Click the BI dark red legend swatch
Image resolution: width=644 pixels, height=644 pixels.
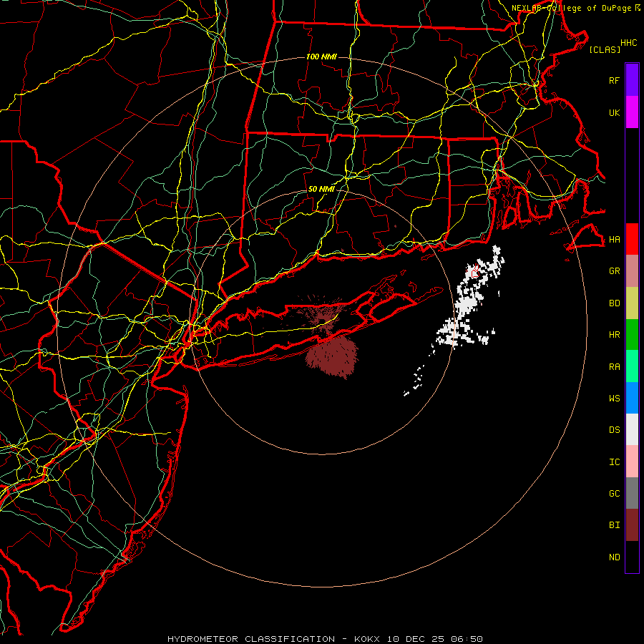click(x=632, y=525)
